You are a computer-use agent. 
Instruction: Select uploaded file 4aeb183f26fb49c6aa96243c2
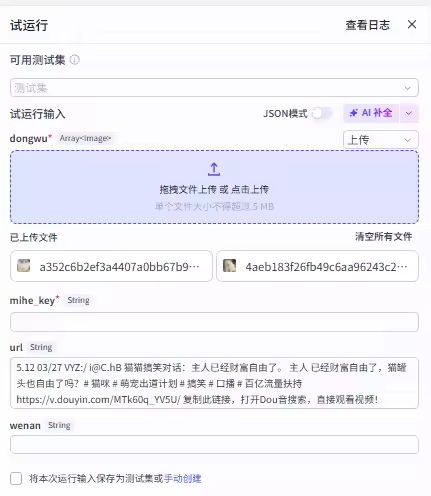pos(317,266)
